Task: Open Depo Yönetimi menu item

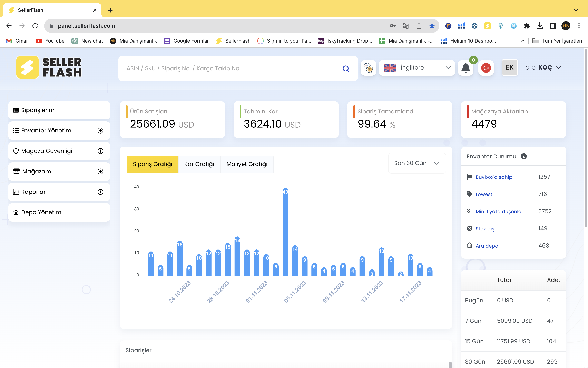Action: point(59,212)
